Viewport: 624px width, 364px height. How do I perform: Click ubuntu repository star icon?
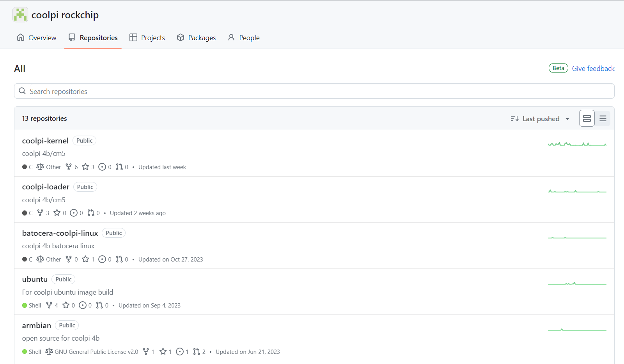pyautogui.click(x=66, y=305)
